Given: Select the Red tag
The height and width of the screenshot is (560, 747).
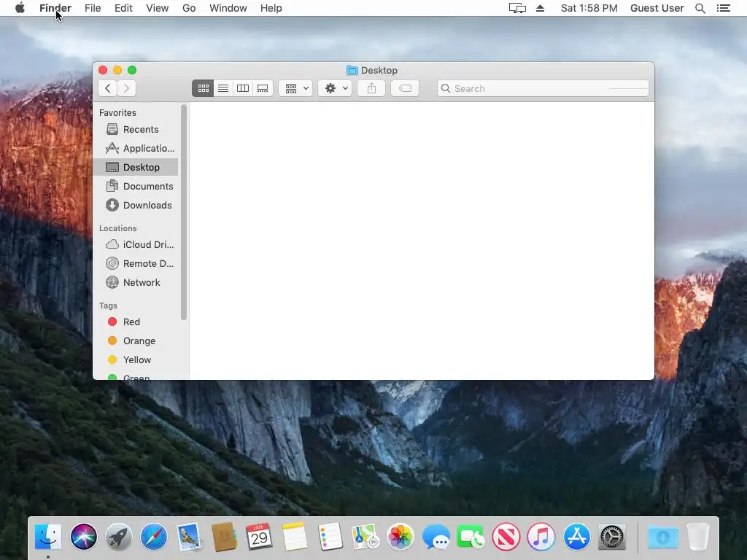Looking at the screenshot, I should point(136,322).
